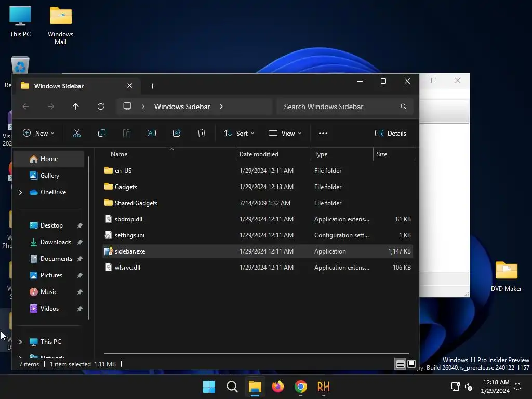The width and height of the screenshot is (532, 399).
Task: Select the Shared Gadgets folder
Action: (x=258, y=203)
